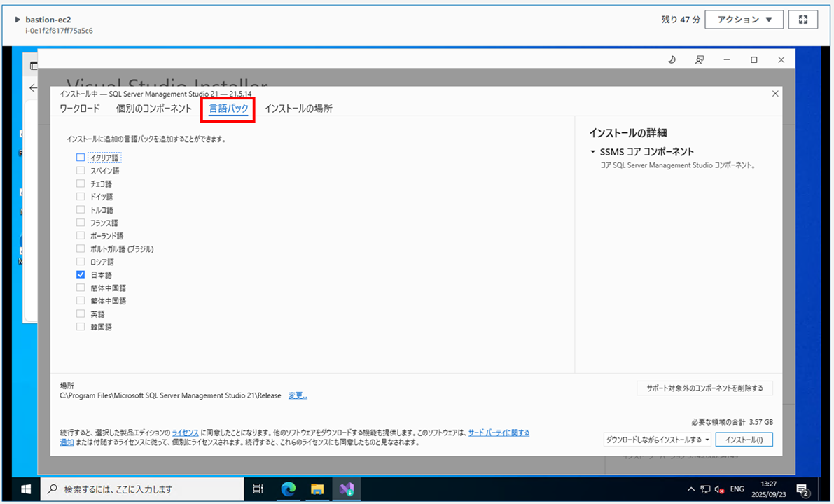
Task: Check the 韓国語 language pack
Action: click(x=81, y=327)
